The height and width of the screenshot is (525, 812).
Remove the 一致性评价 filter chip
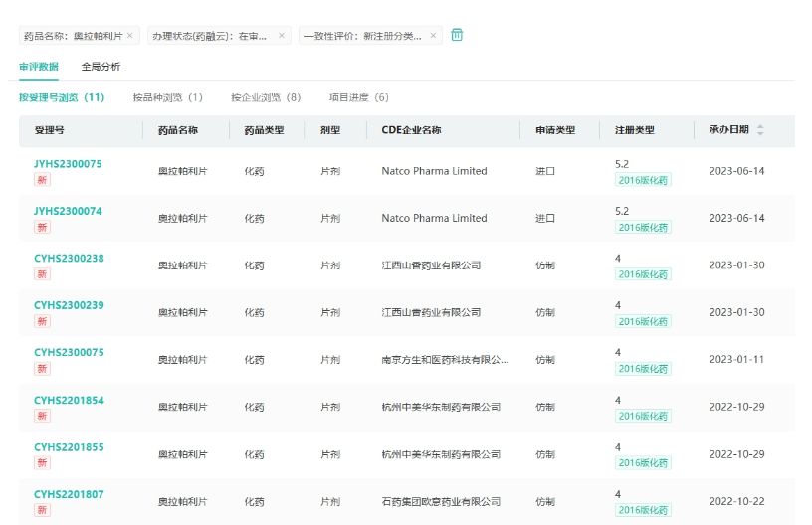click(434, 36)
